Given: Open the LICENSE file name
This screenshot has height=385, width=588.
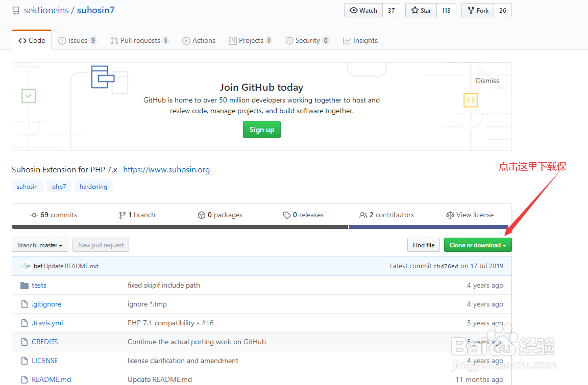Looking at the screenshot, I should click(44, 361).
